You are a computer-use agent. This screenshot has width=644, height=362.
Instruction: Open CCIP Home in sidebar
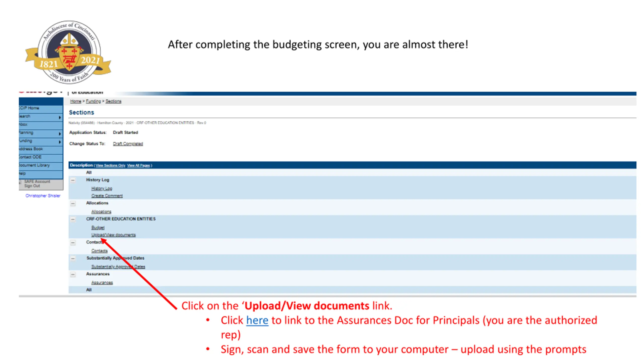coord(41,109)
